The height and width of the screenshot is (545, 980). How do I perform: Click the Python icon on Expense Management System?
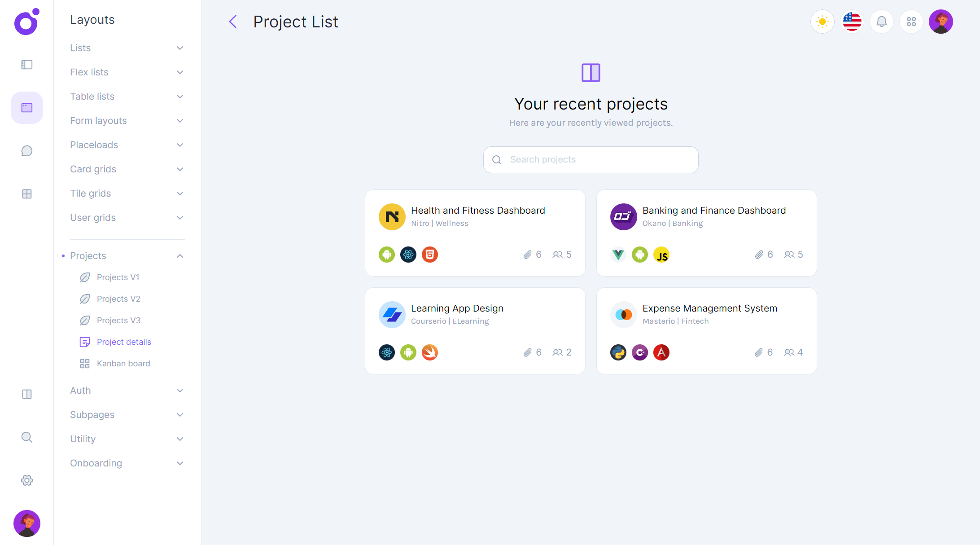[618, 352]
